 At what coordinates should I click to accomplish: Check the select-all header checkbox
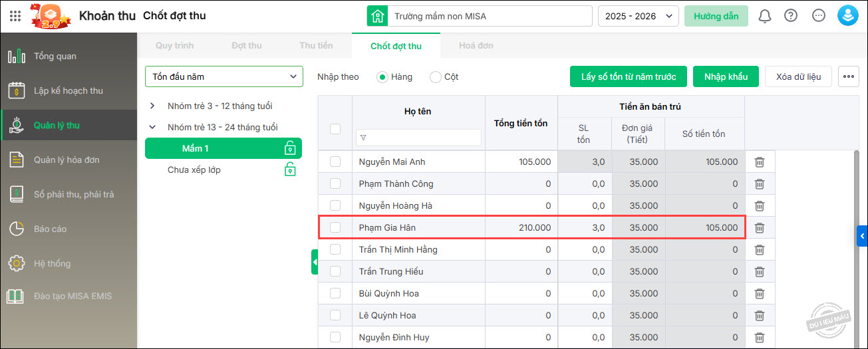[x=335, y=129]
